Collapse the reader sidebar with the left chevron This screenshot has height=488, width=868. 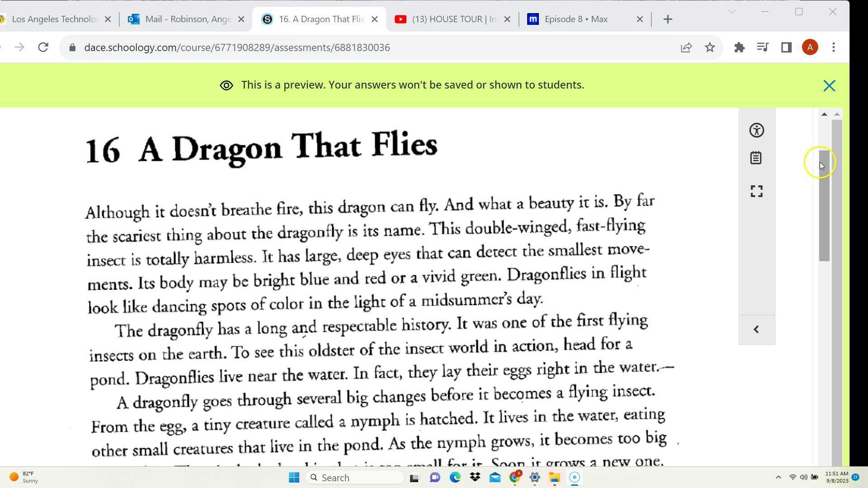(x=756, y=329)
